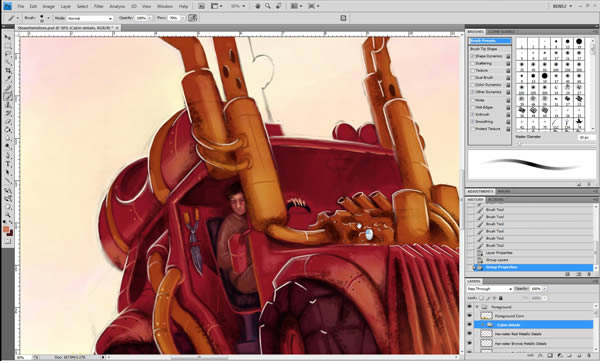The height and width of the screenshot is (361, 600).
Task: Switch to the Actions tab
Action: pyautogui.click(x=495, y=200)
